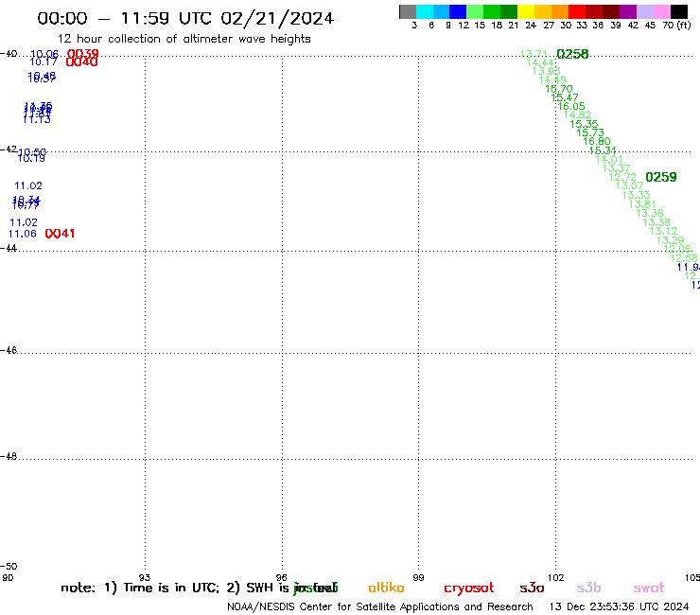Click the black swatch at the color bar end
This screenshot has width=700, height=615.
(679, 11)
